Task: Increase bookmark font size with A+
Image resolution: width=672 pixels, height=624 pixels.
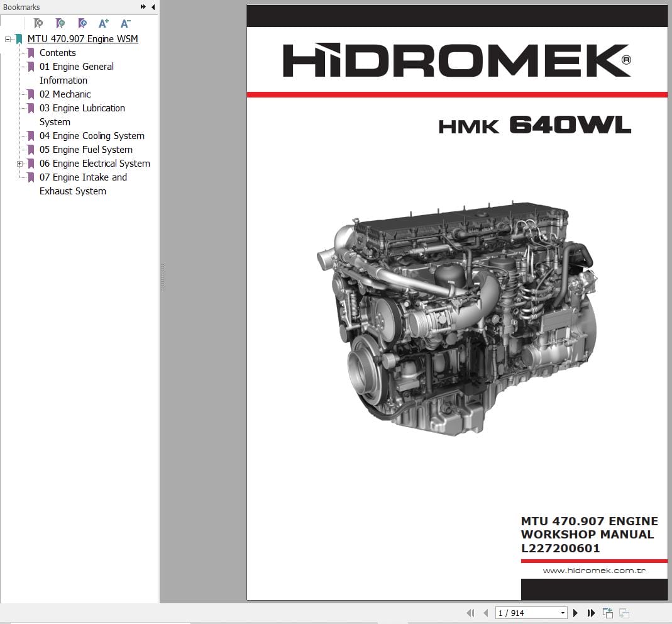Action: coord(103,23)
